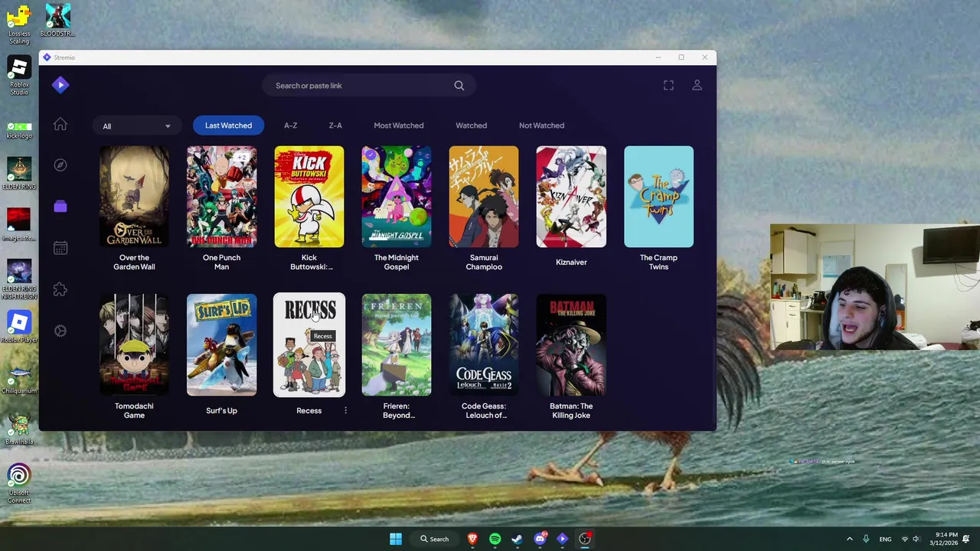The height and width of the screenshot is (551, 980).
Task: Click the ENG language indicator
Action: (x=885, y=539)
